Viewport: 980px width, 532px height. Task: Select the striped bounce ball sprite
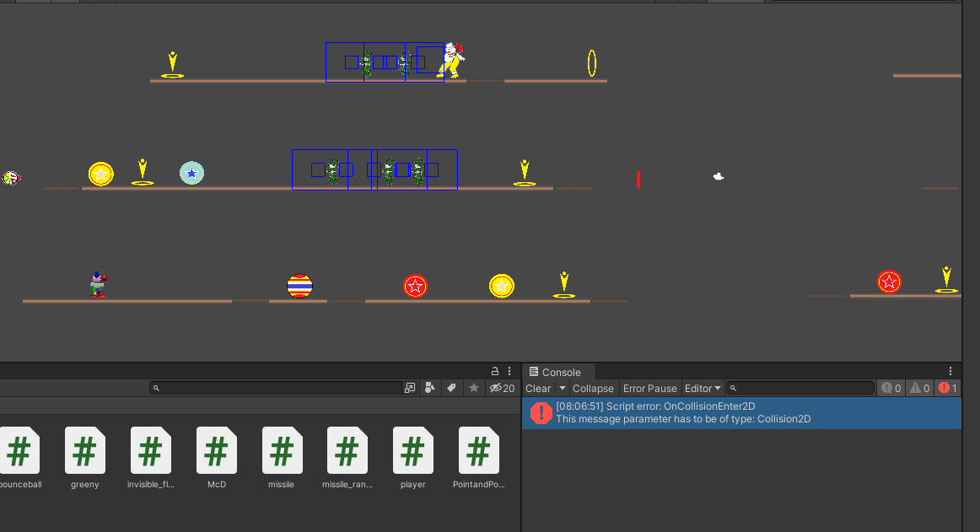click(299, 287)
